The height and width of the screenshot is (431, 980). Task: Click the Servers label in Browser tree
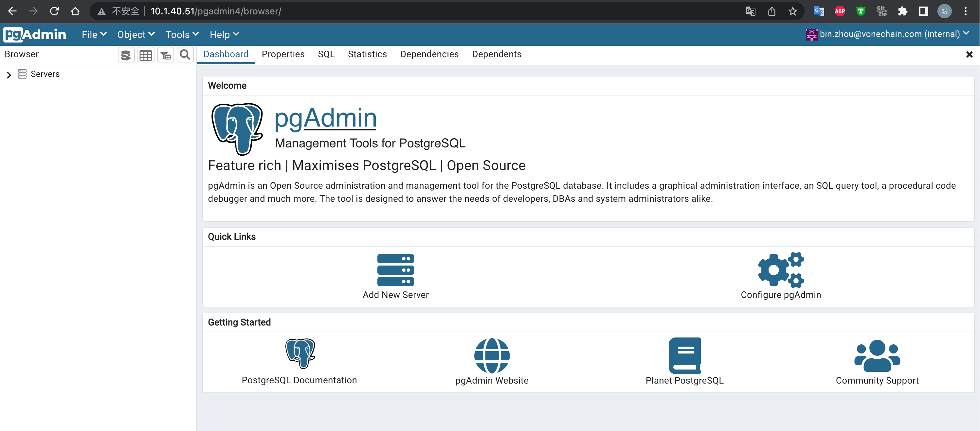point(45,74)
